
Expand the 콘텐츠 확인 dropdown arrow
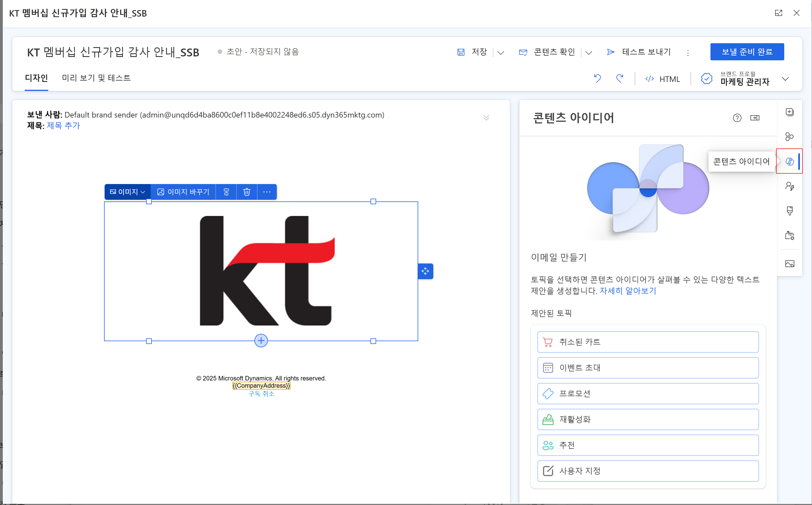589,52
